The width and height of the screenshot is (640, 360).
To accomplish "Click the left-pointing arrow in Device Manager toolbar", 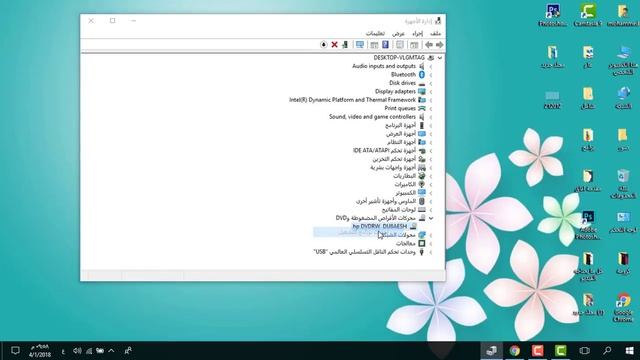I will pos(429,44).
